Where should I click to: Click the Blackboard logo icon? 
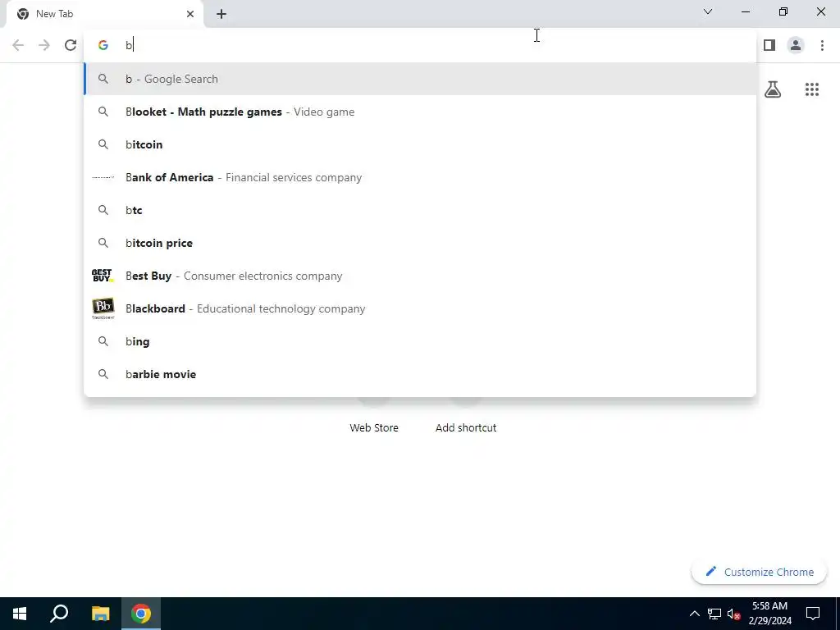tap(103, 308)
